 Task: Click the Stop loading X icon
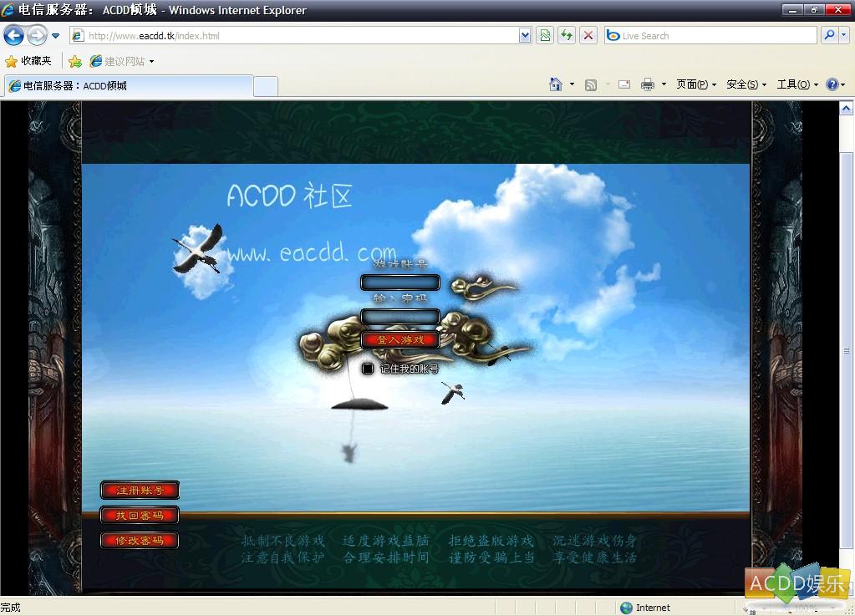[588, 35]
